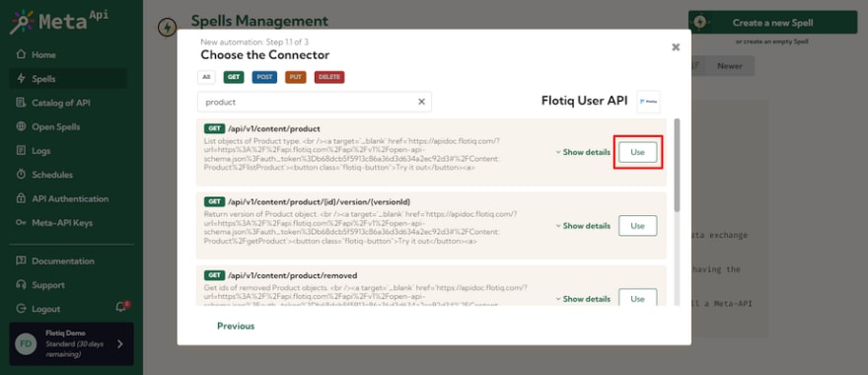Show details for /api/v1/content/product

[x=583, y=152]
